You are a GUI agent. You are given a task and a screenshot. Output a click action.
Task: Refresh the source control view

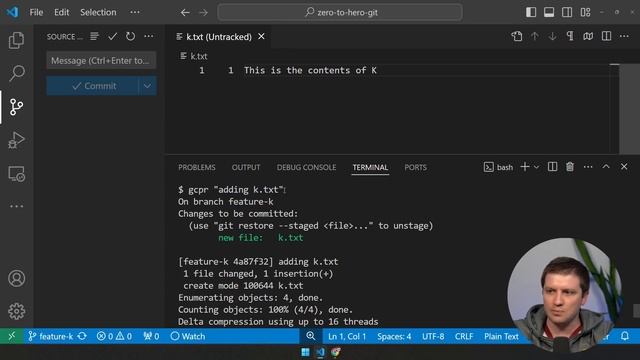pos(130,36)
